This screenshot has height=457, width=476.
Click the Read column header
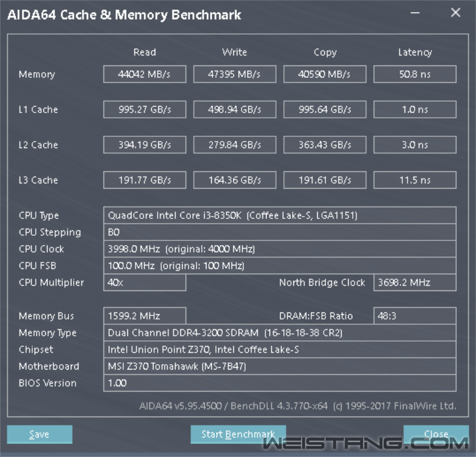click(x=145, y=52)
